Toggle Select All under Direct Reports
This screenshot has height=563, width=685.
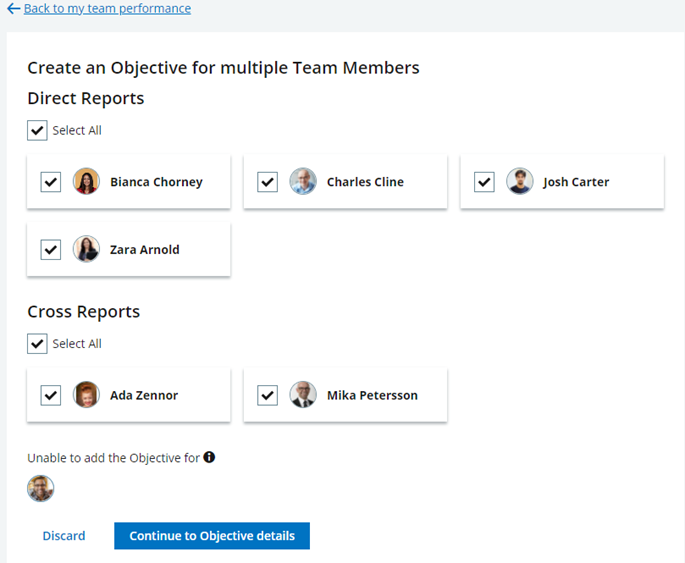37,130
